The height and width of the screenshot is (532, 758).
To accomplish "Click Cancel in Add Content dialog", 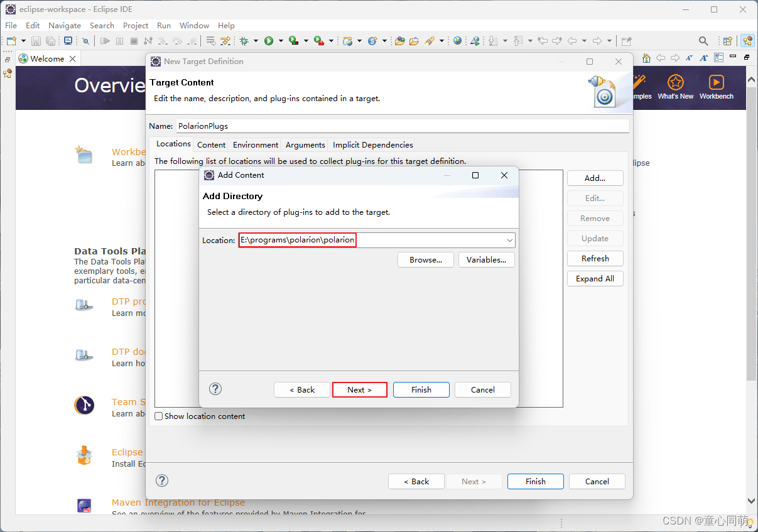I will pos(483,389).
